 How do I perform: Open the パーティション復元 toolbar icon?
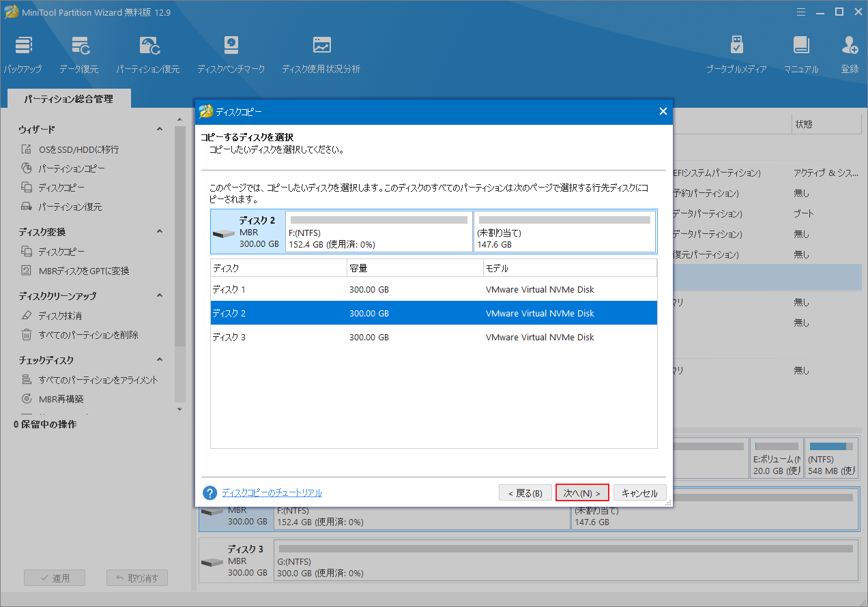(x=148, y=55)
